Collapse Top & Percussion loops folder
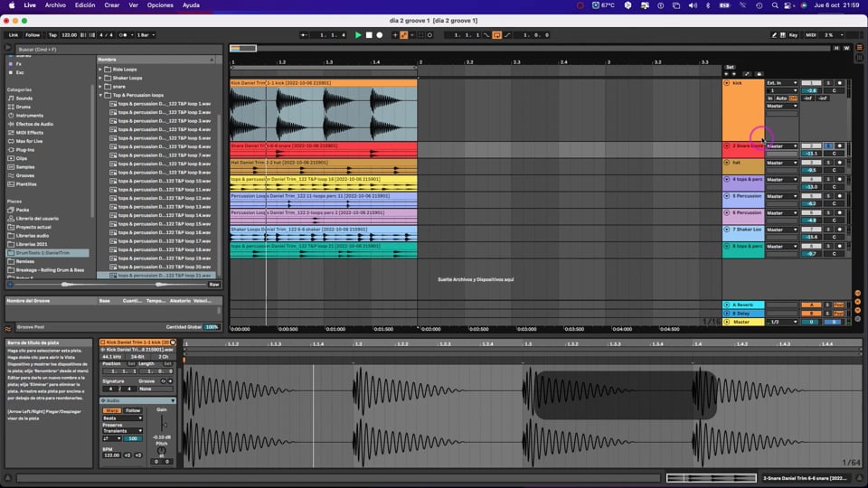 100,95
